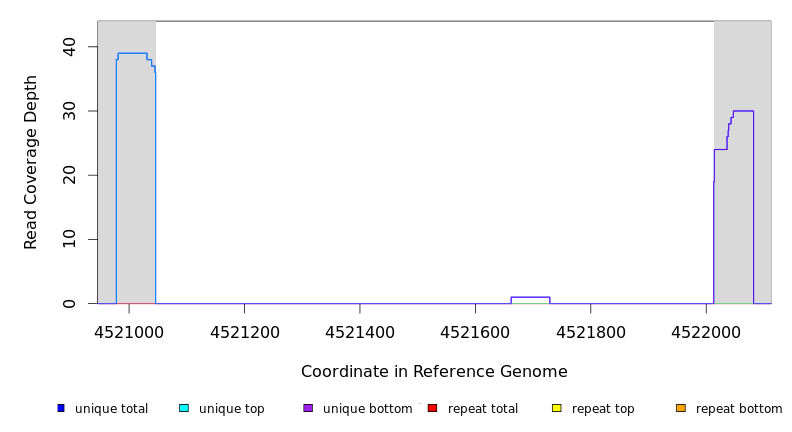Image resolution: width=792 pixels, height=432 pixels.
Task: Select the 'repeat bottom' legend label
Action: (739, 409)
